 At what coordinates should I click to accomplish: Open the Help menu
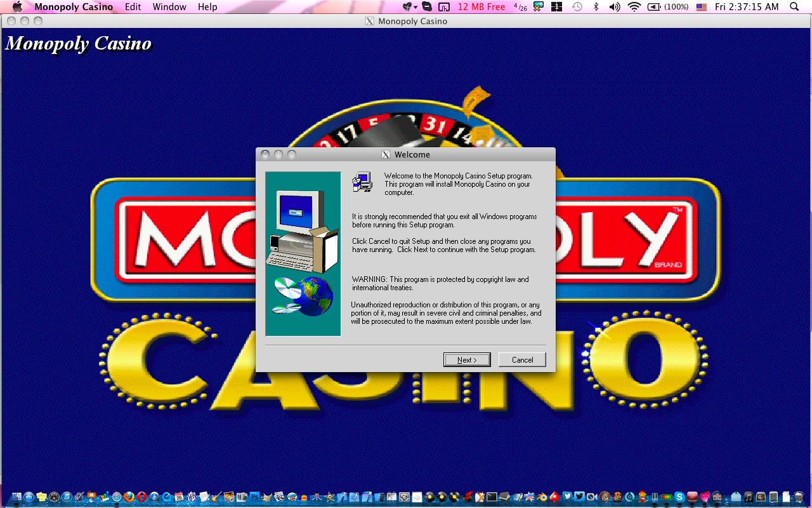coord(207,7)
